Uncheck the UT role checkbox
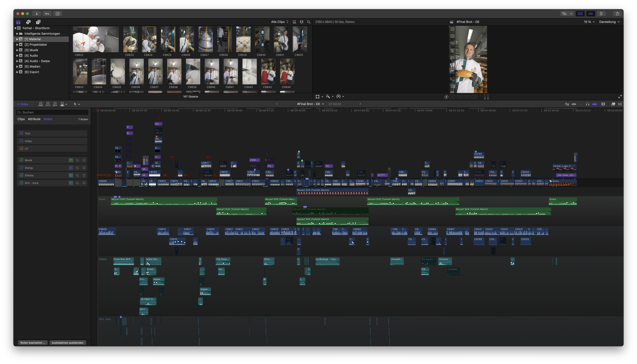Screen dimensions: 637x364 (x=21, y=149)
